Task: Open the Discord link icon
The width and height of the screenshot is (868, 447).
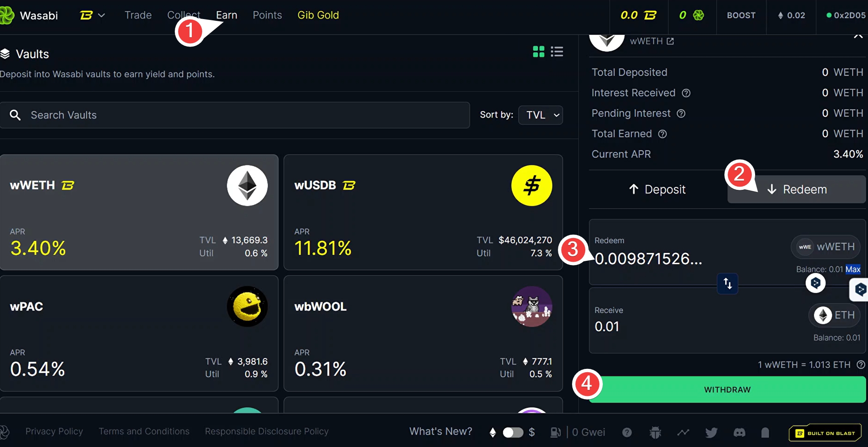Action: (x=739, y=432)
